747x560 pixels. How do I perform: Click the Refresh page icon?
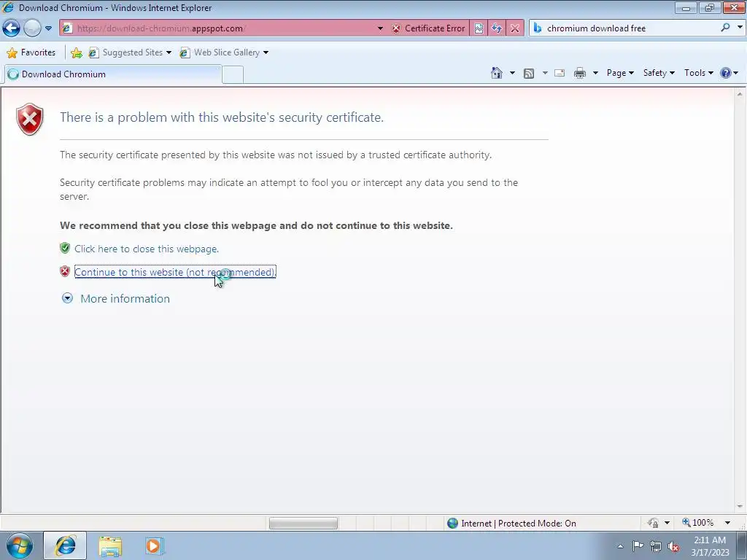[497, 28]
